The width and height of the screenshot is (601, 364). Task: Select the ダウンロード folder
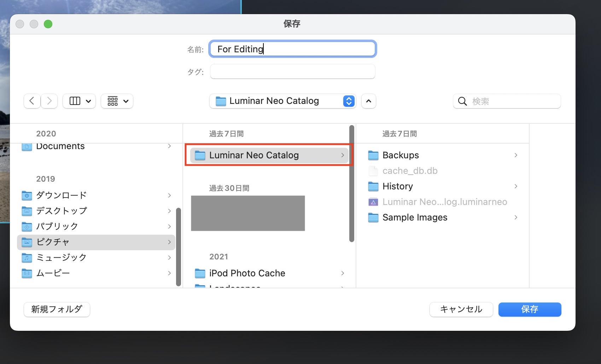coord(61,195)
